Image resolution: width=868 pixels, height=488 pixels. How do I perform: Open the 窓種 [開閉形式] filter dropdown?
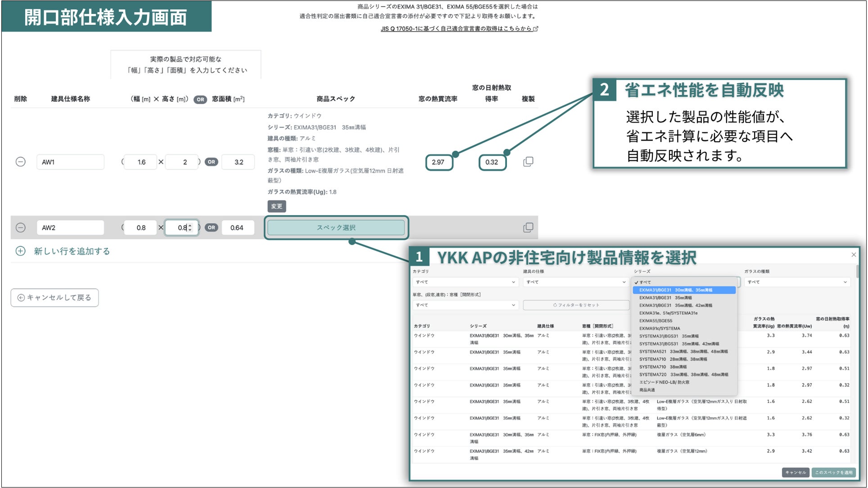tap(466, 305)
